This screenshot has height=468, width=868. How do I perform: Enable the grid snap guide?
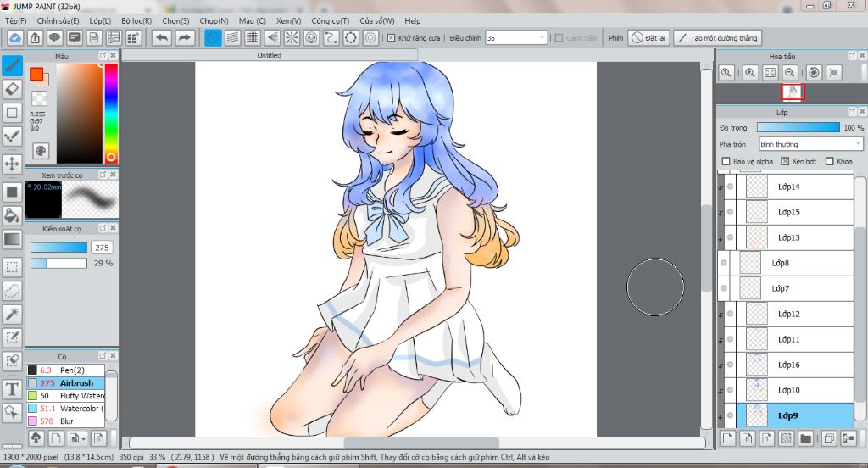pos(253,37)
